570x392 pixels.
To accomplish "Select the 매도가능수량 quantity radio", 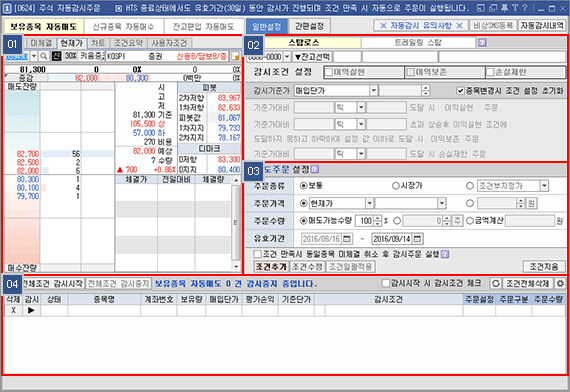I will pos(304,221).
